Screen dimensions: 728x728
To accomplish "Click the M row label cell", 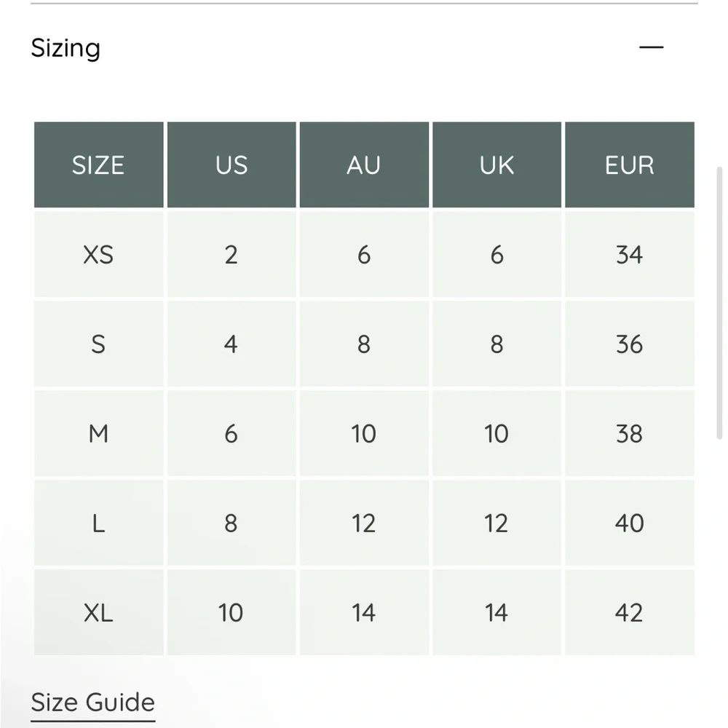I will [98, 434].
